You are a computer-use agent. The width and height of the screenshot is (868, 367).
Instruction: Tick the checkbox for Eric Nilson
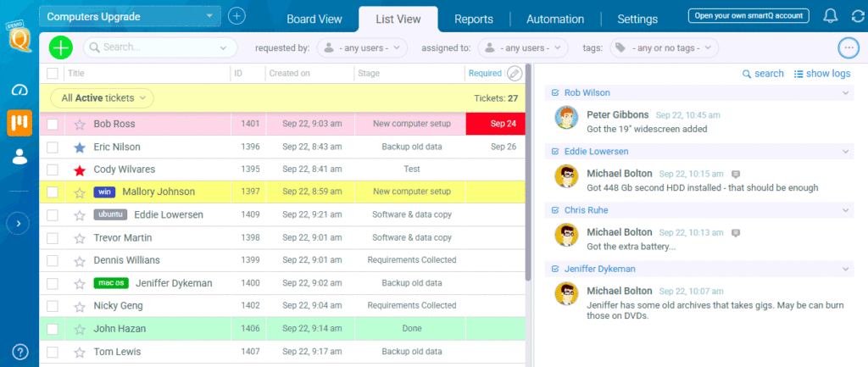(53, 147)
